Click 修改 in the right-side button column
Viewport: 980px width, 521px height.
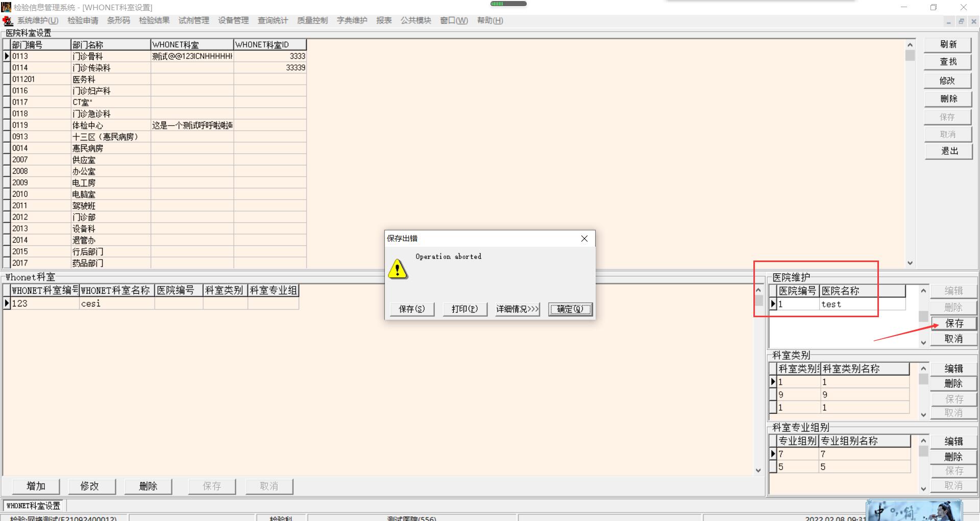pyautogui.click(x=948, y=81)
